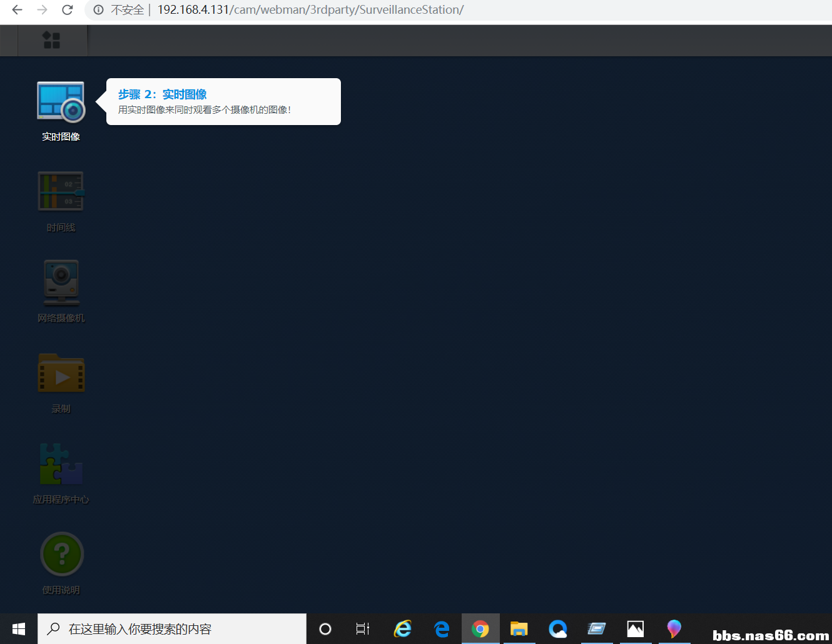The width and height of the screenshot is (832, 644).
Task: Open the 时间线 timeline icon
Action: (61, 191)
